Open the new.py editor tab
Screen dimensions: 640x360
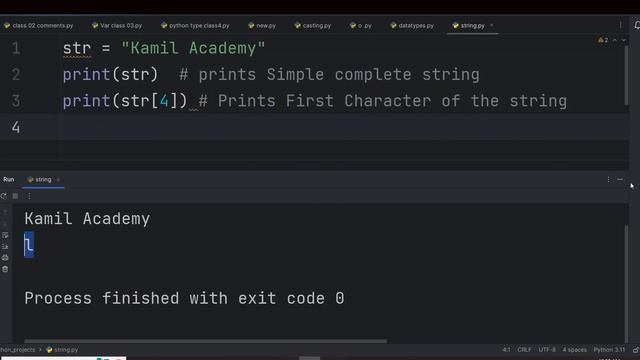(262, 25)
